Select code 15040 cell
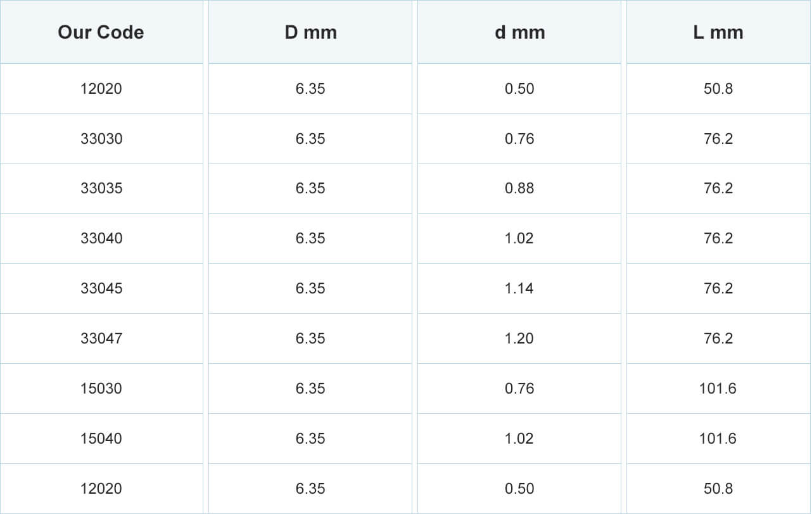 click(101, 439)
